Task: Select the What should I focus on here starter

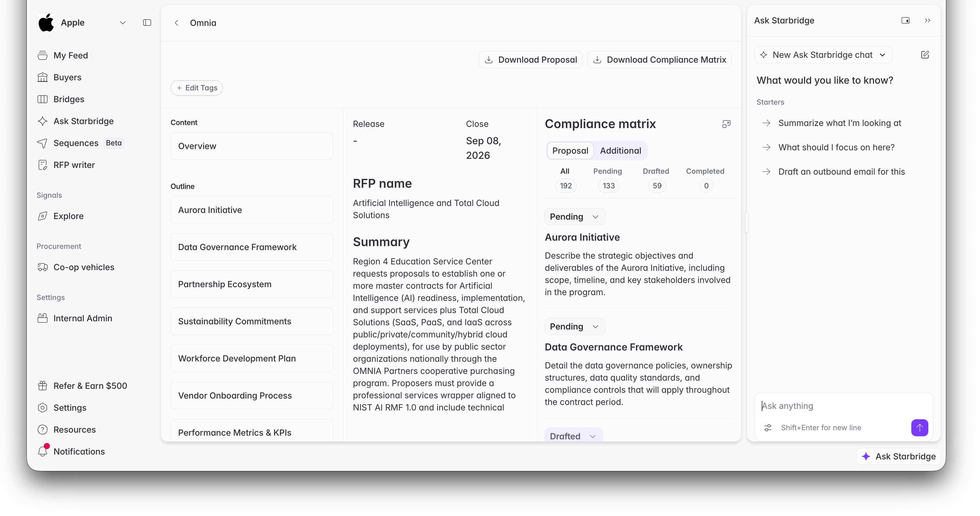Action: [828, 147]
